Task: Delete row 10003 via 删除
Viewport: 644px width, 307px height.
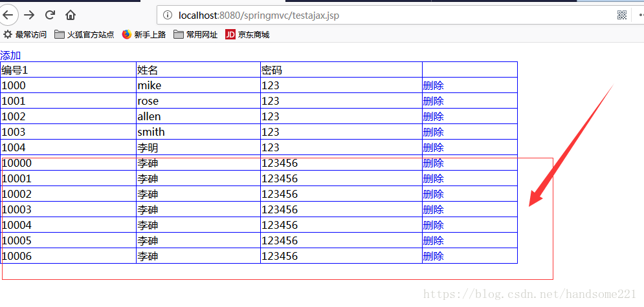Action: (433, 209)
